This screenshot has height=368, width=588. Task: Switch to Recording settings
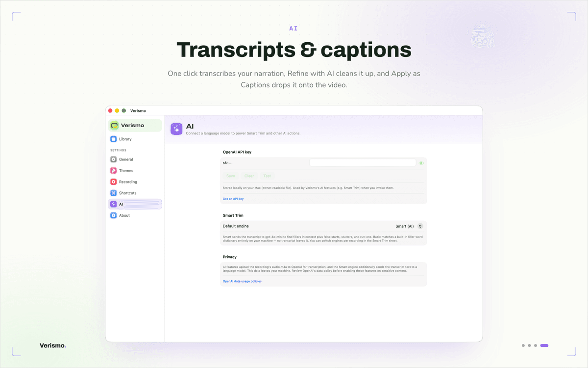pos(135,182)
